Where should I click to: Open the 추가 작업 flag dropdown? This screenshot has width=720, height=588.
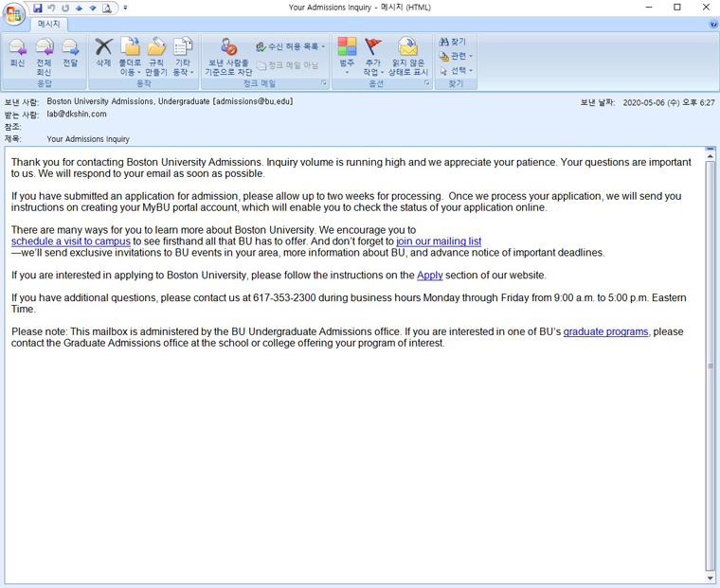373,57
